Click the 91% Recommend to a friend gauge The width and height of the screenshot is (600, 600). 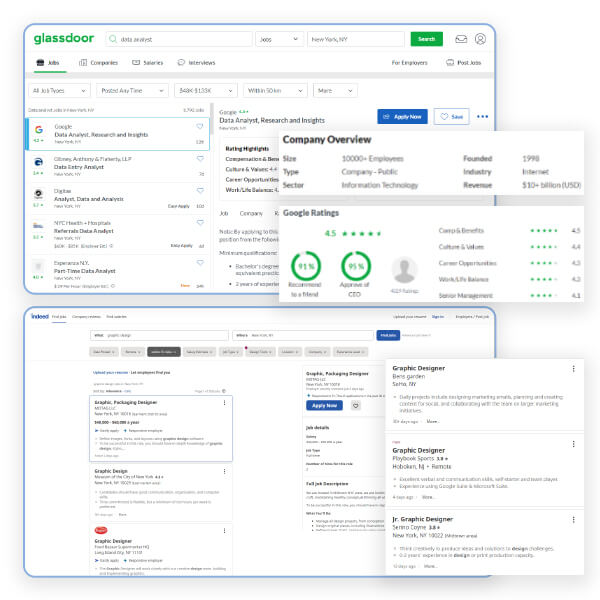point(306,266)
